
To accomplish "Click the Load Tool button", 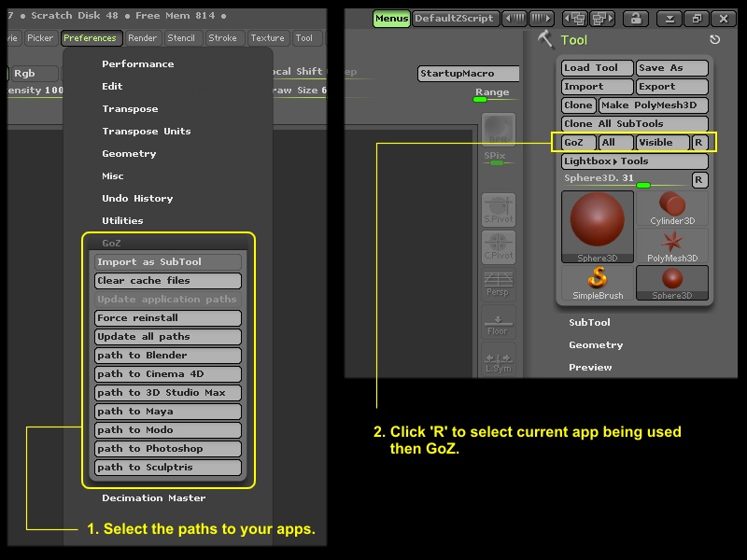I will tap(598, 68).
